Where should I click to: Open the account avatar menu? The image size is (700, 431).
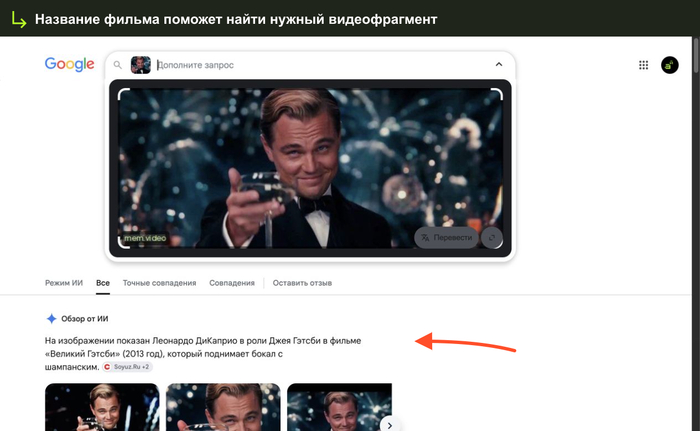(670, 65)
